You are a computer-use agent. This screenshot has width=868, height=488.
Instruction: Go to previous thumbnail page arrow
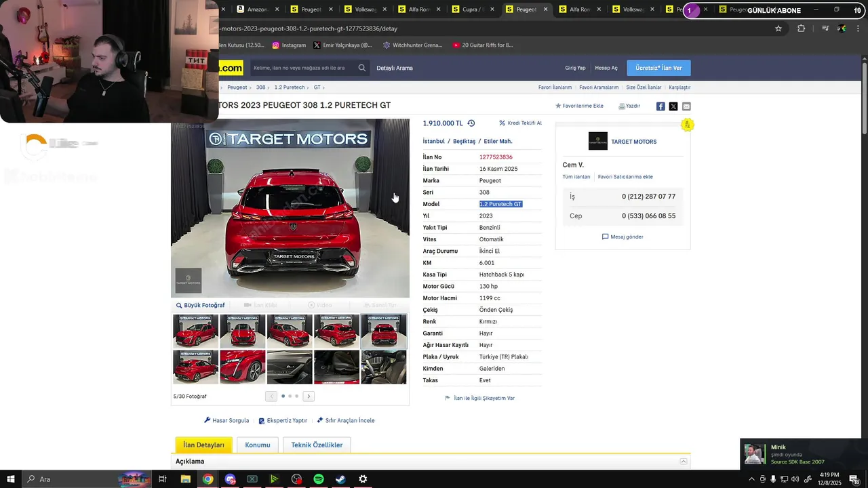pyautogui.click(x=271, y=396)
